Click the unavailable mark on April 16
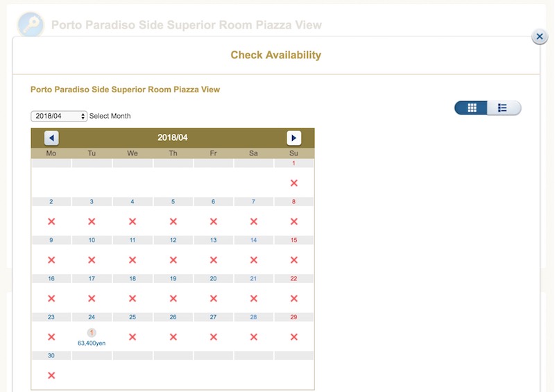 (51, 299)
